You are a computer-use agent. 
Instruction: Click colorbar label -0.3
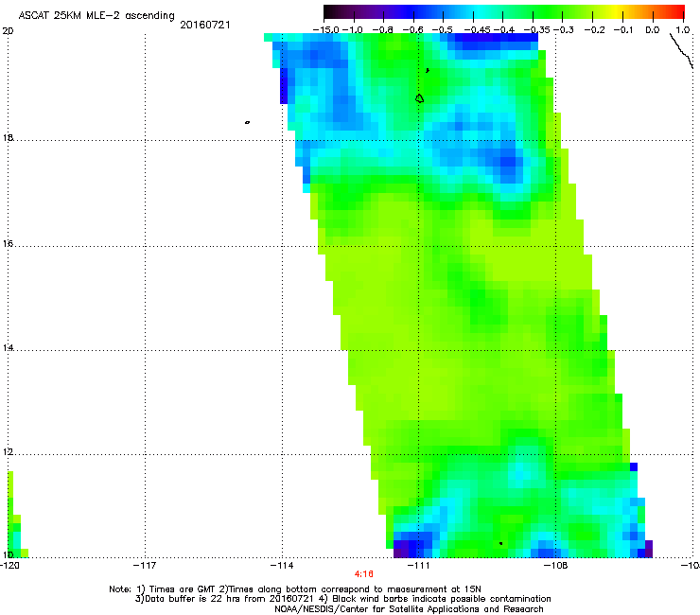[564, 30]
